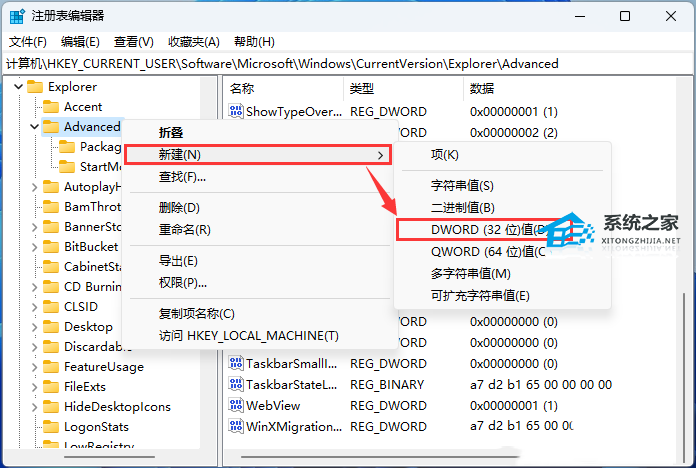This screenshot has height=468, width=696.
Task: Choose 访问 HKEY_LOCAL_MACHINE(T) entry
Action: [x=259, y=336]
